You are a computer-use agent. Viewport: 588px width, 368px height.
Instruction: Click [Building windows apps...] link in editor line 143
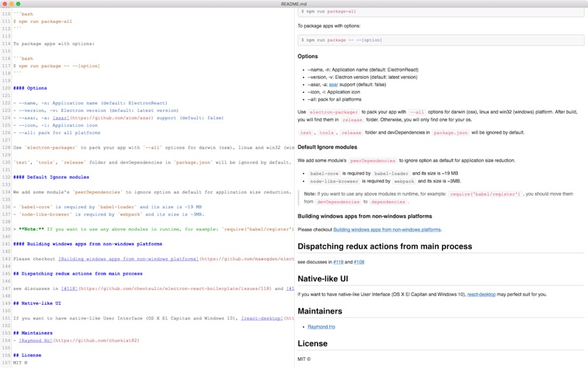pyautogui.click(x=128, y=259)
